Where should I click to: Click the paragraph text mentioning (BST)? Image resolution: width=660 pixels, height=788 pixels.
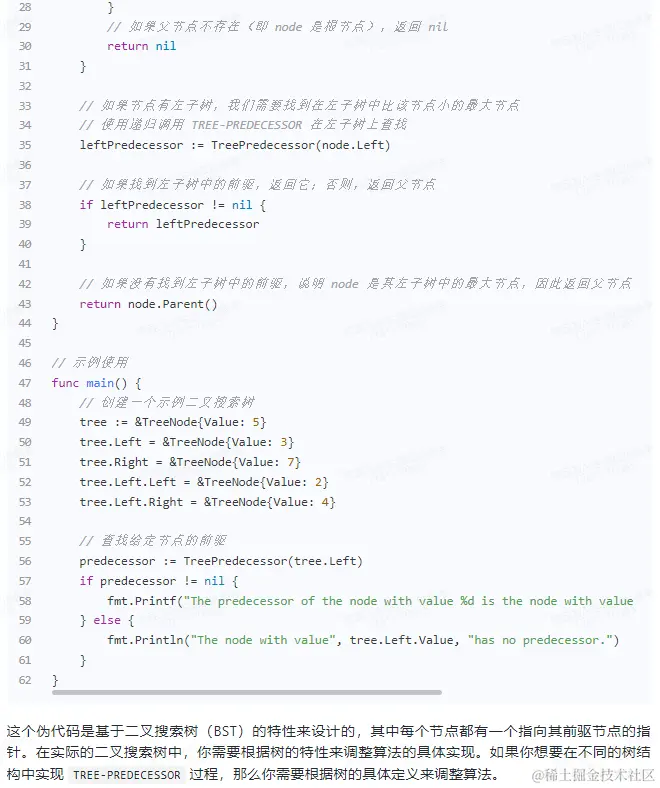click(x=329, y=752)
